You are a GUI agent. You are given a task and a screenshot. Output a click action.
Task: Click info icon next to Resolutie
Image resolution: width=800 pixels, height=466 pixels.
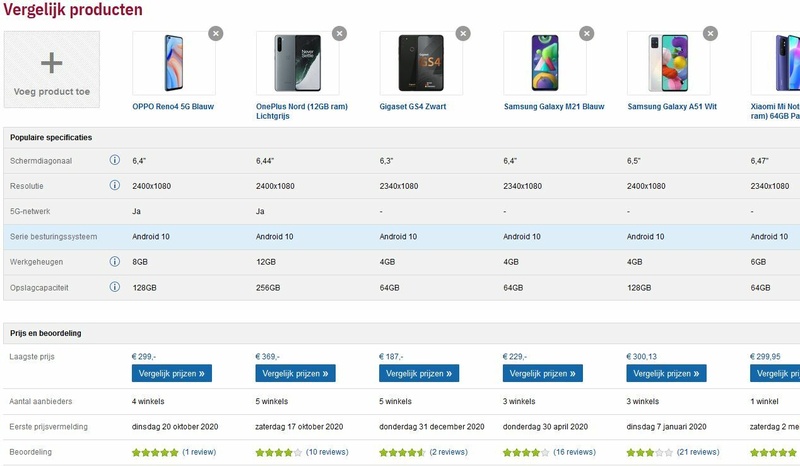click(x=115, y=186)
